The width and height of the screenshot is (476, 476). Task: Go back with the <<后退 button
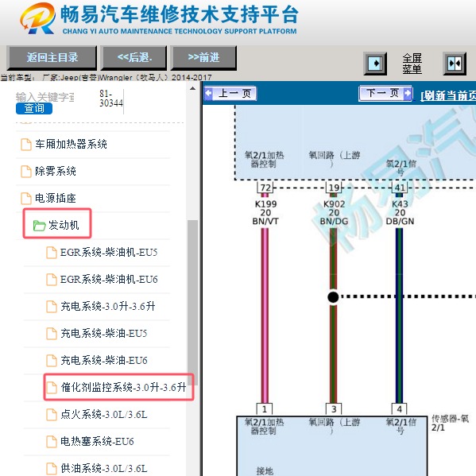pos(134,58)
